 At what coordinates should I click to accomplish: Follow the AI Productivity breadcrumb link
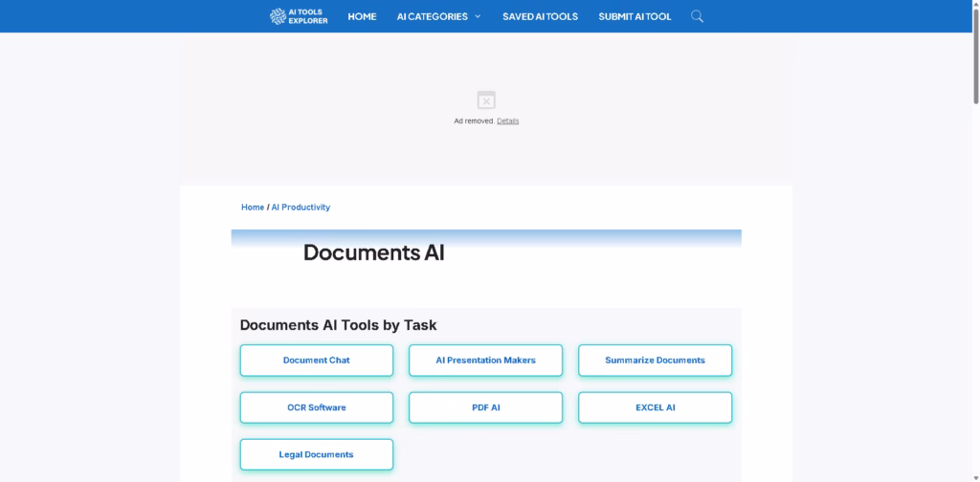click(301, 208)
